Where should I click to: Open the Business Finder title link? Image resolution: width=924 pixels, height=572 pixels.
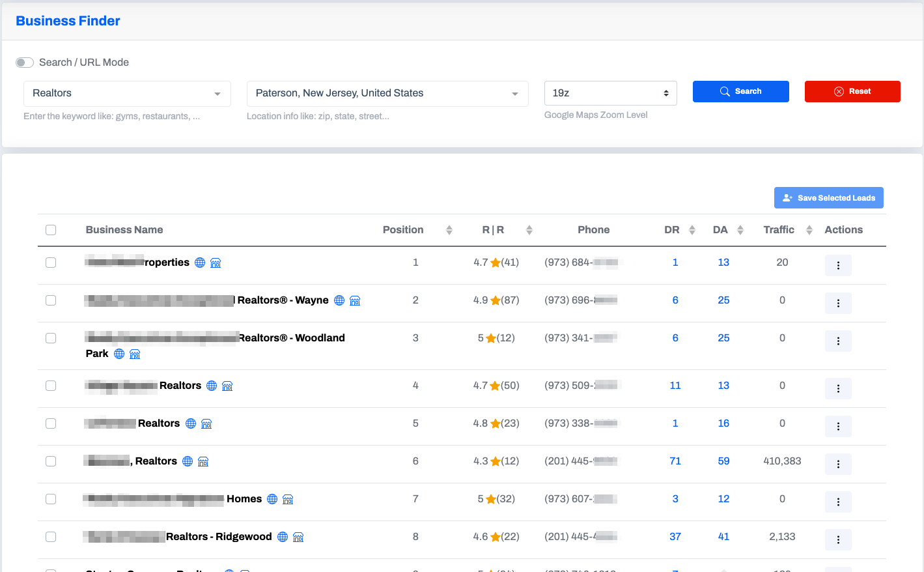(68, 21)
